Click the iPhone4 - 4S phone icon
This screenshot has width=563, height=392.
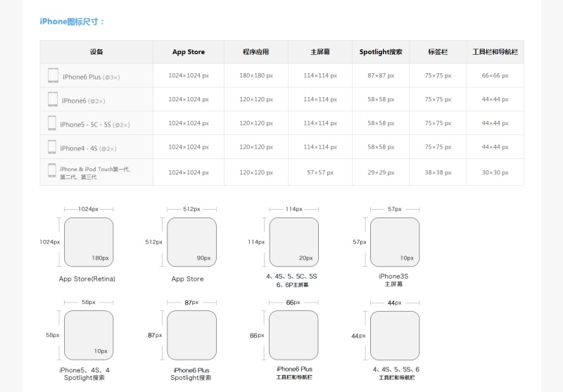(52, 147)
